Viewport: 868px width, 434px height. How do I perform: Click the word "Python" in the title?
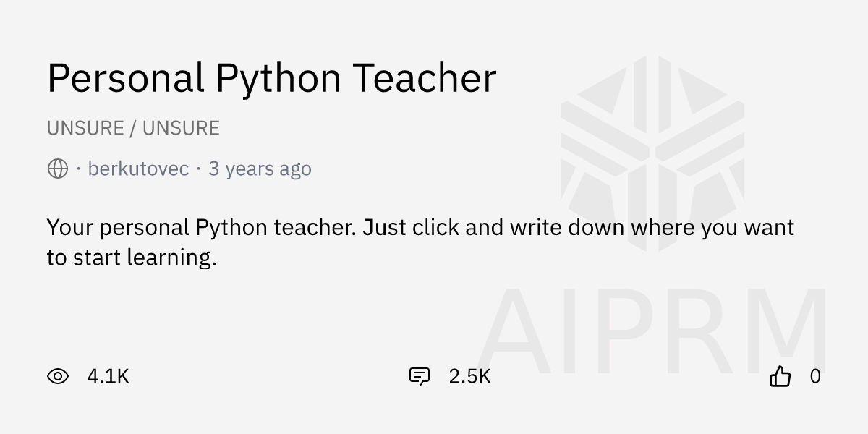(278, 78)
